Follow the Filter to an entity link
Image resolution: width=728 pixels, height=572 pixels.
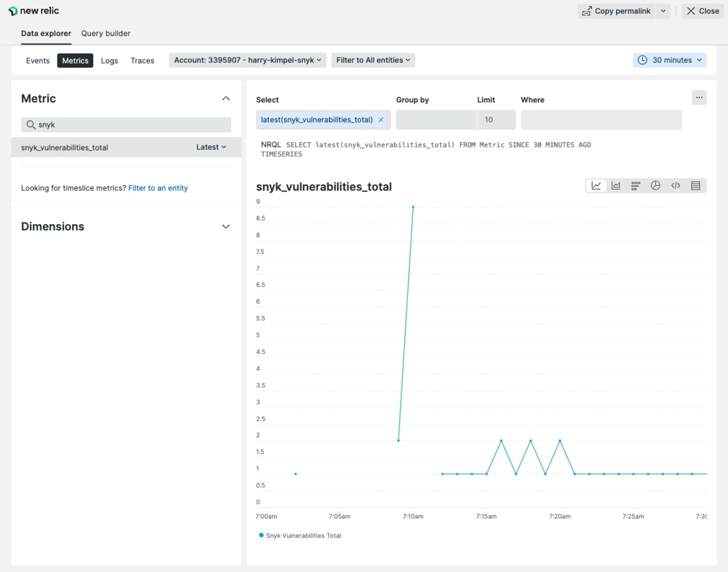[x=158, y=188]
